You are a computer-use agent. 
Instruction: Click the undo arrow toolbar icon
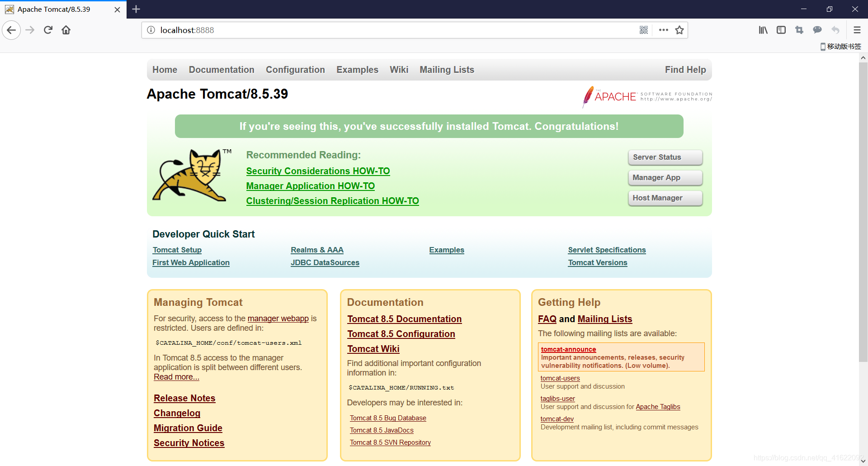click(x=835, y=30)
